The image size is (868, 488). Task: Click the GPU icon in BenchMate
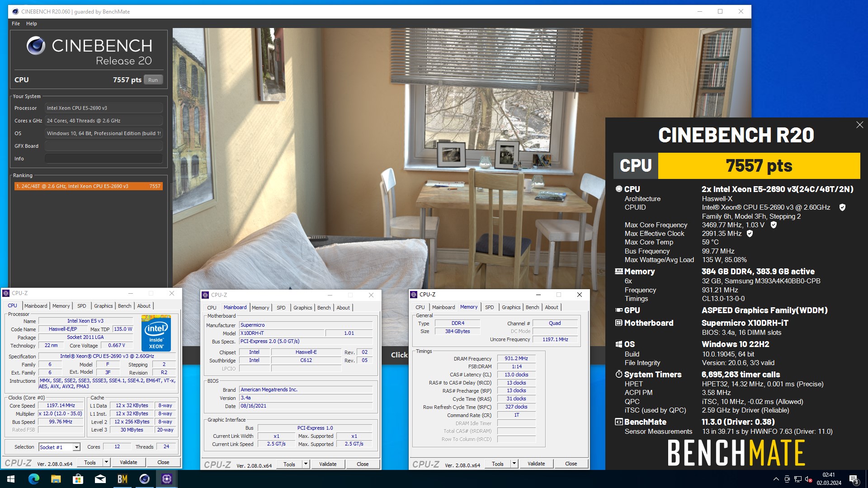[x=618, y=310]
